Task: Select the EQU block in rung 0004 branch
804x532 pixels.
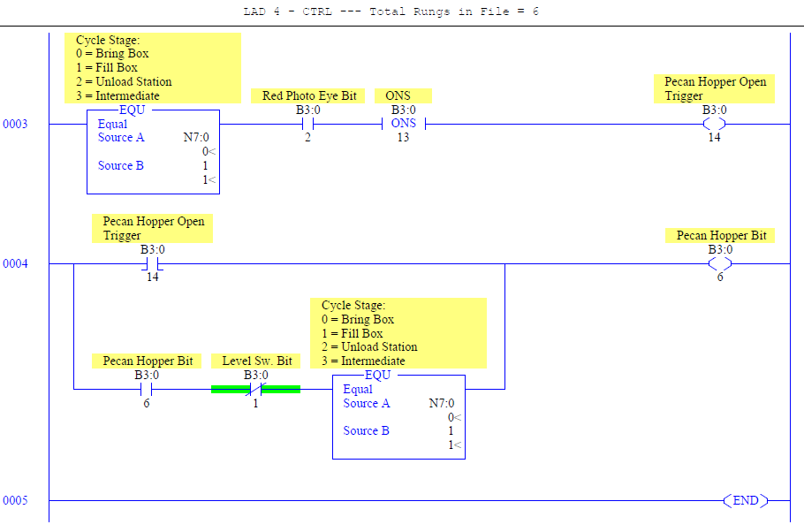Action: [x=399, y=416]
